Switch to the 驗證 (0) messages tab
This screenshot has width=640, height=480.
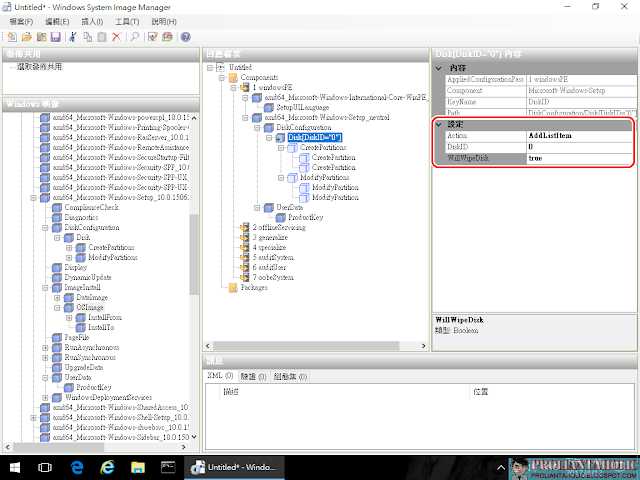pos(253,376)
